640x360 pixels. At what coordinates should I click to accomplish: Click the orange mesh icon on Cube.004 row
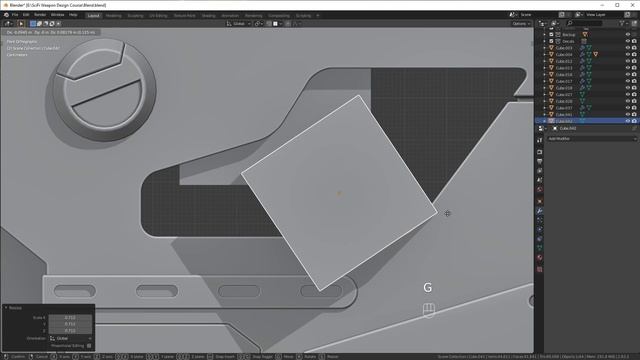tap(596, 54)
